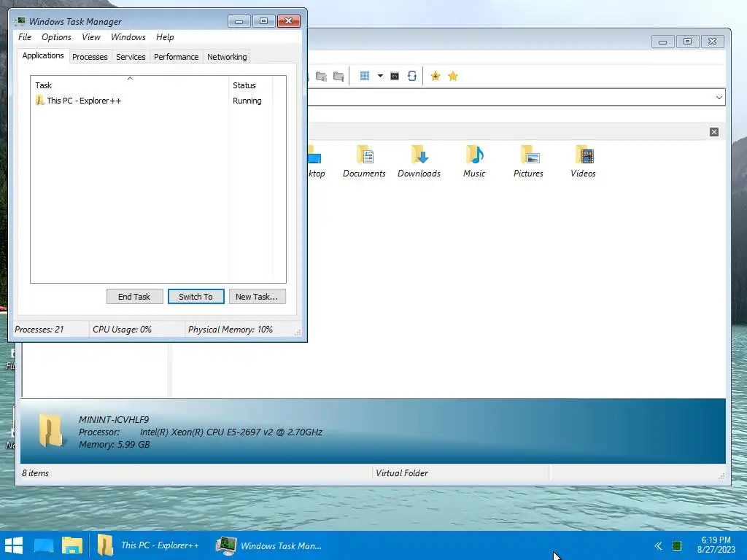
Task: Open Task Manager Windows menu
Action: 128,37
